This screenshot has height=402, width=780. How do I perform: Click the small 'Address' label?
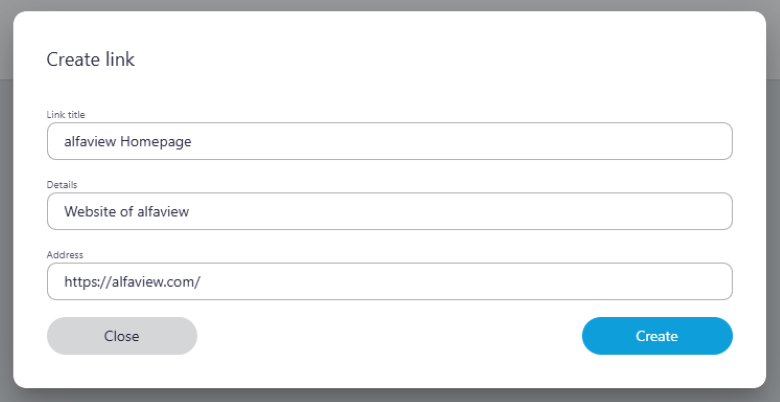(x=65, y=255)
